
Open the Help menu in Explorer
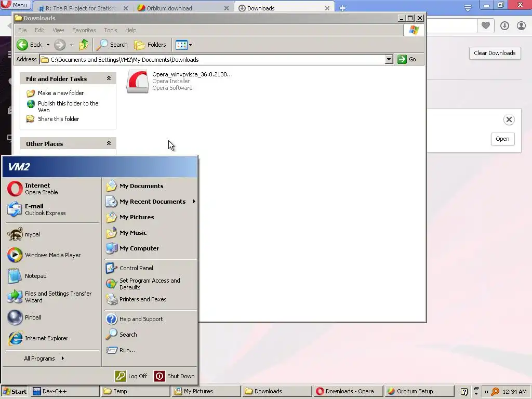tap(130, 30)
